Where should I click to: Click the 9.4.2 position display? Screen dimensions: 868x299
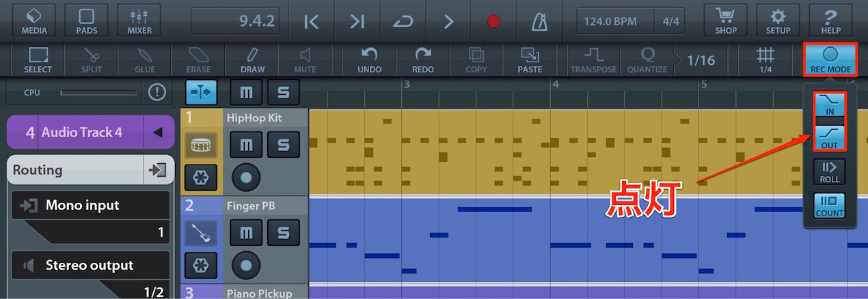[234, 21]
